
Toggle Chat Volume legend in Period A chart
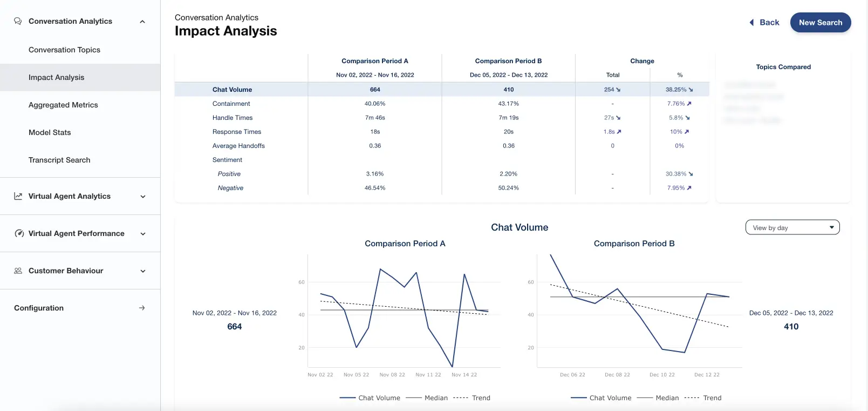click(370, 398)
